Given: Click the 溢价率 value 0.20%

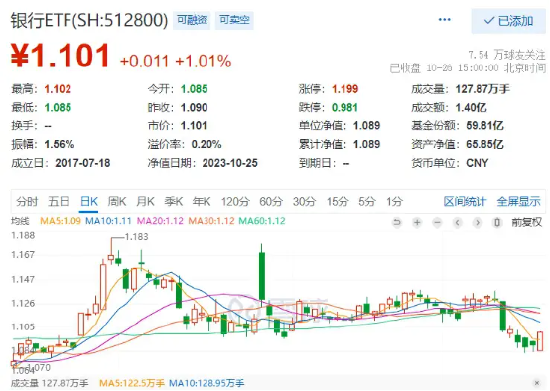Looking at the screenshot, I should point(206,144).
